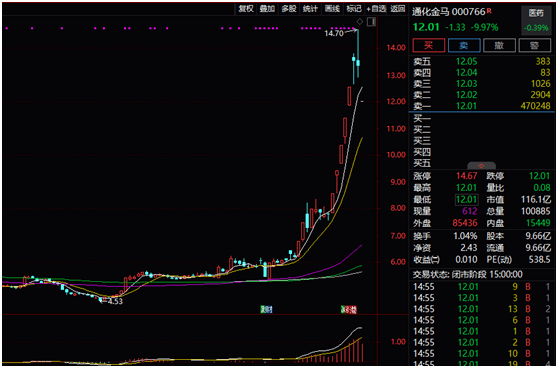Click the -9.97% change percentage

(x=485, y=27)
